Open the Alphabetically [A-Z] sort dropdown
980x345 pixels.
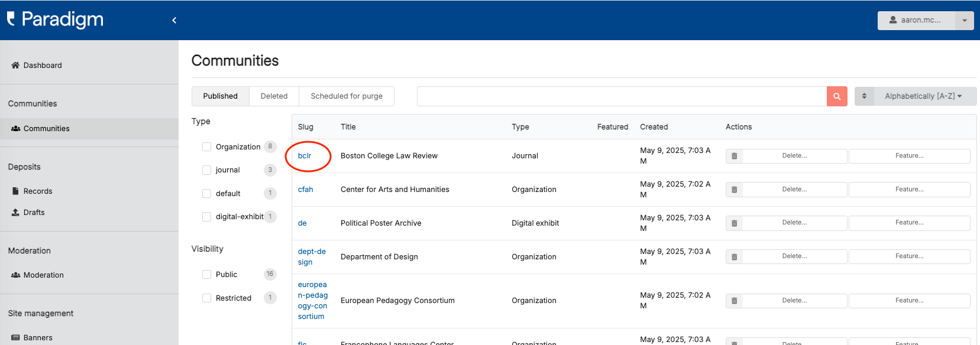point(925,96)
